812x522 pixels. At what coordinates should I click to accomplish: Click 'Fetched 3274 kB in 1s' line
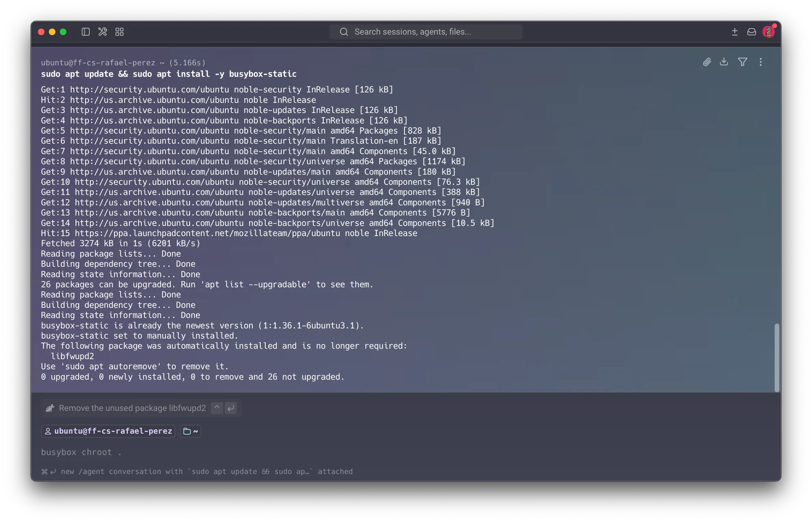[121, 244]
